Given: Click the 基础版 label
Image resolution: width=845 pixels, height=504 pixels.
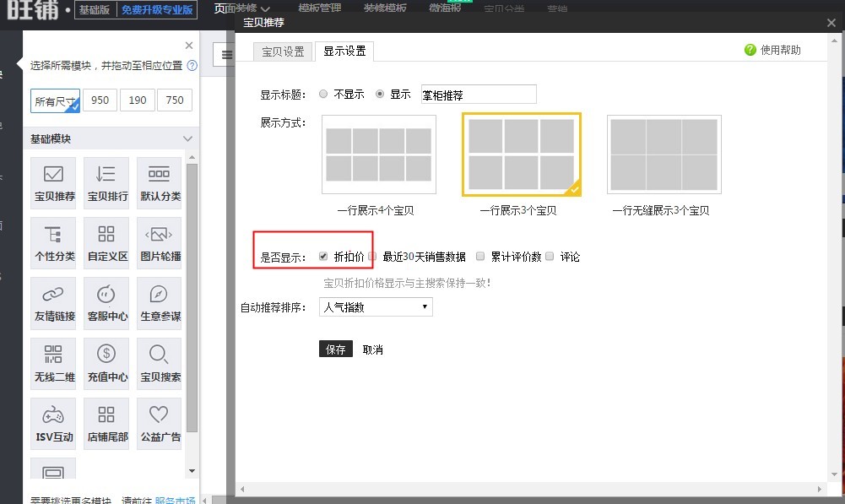Looking at the screenshot, I should (95, 9).
